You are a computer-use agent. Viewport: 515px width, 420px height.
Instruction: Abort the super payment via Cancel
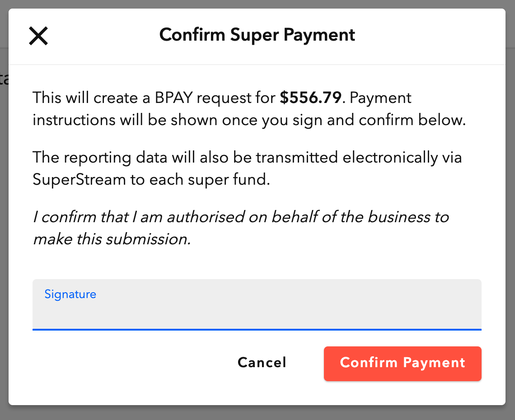pos(262,363)
